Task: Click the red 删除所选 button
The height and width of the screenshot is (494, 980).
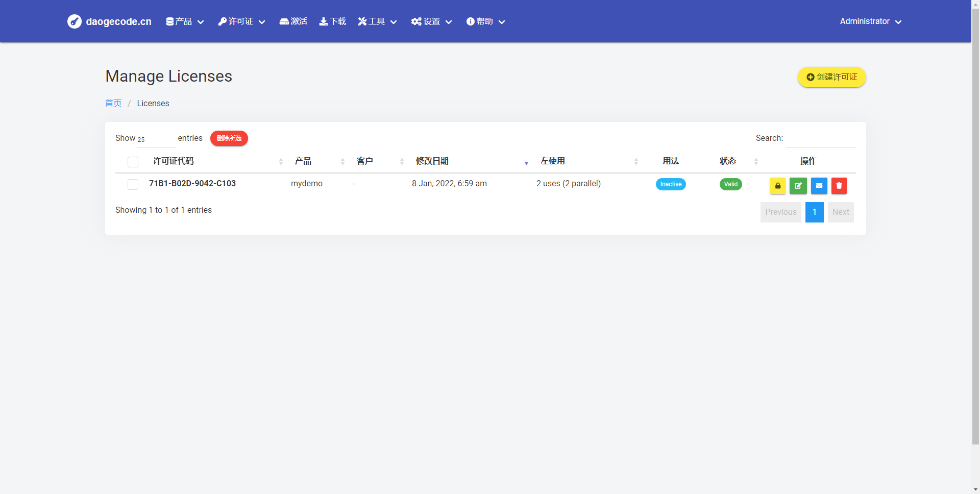Action: pos(229,138)
